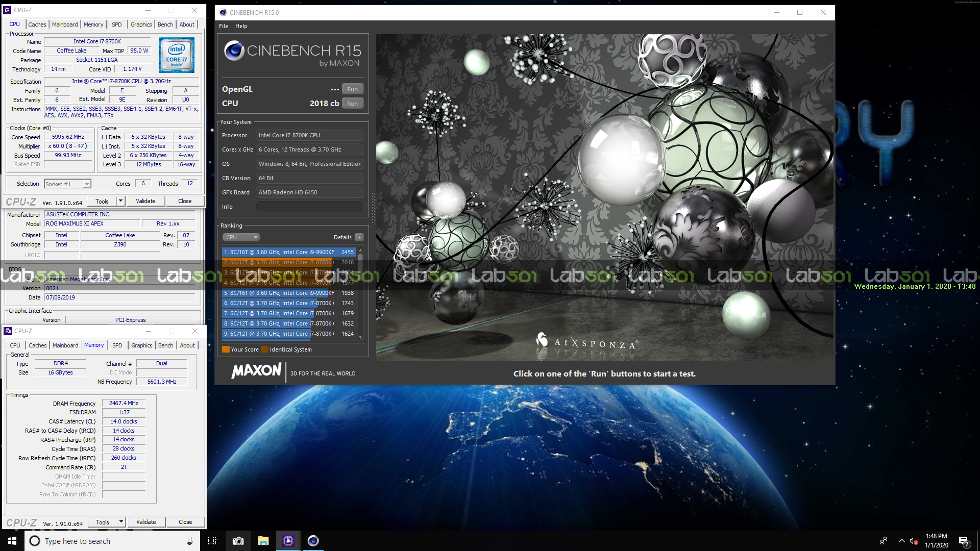Screen dimensions: 980x551
Task: Click the CPU-Z title bar icon in the top window
Action: click(x=7, y=10)
